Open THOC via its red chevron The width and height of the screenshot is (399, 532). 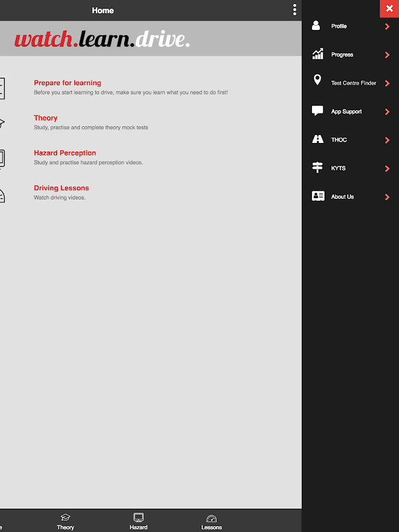(x=387, y=140)
